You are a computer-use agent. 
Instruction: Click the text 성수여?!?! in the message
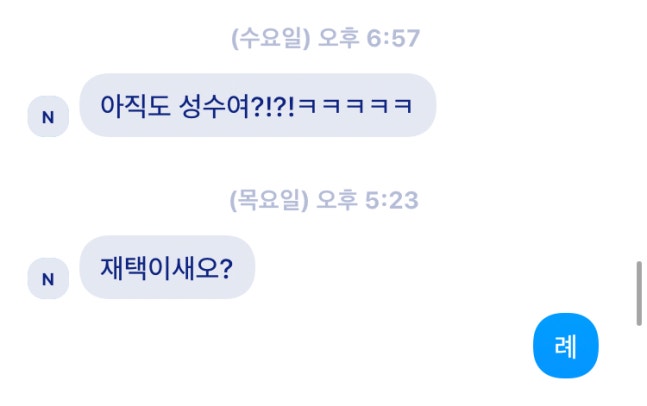pyautogui.click(x=236, y=106)
